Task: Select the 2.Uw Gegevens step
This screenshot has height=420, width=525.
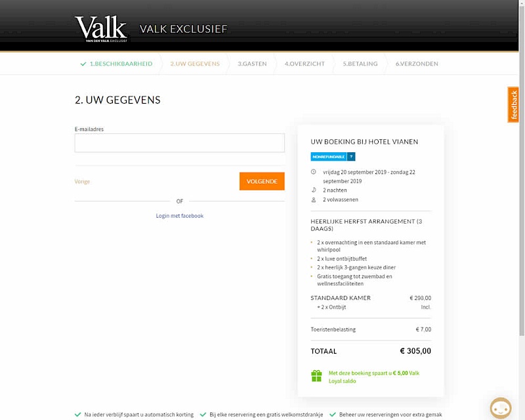Action: [x=195, y=64]
